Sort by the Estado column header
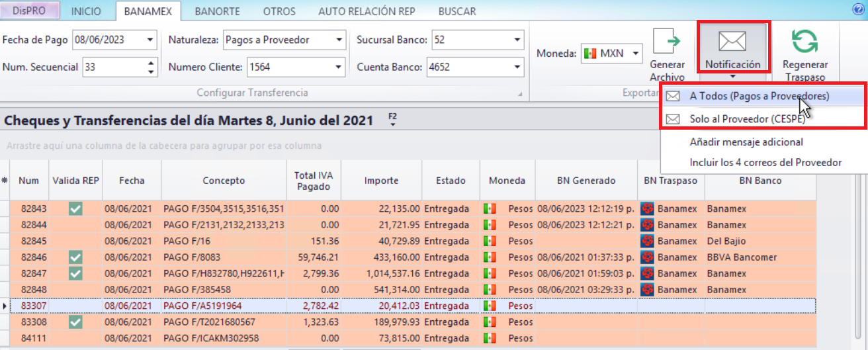 tap(451, 181)
